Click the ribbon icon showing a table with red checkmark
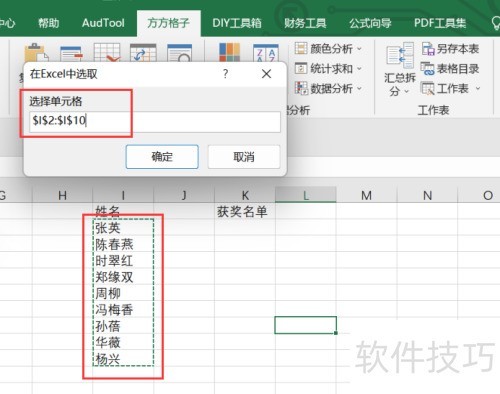The width and height of the screenshot is (500, 394). (x=107, y=53)
